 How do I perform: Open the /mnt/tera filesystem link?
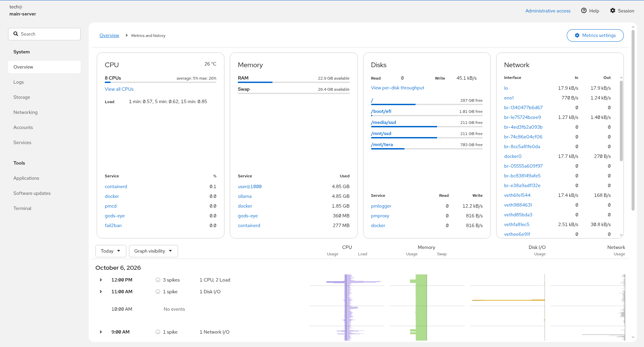tap(382, 144)
